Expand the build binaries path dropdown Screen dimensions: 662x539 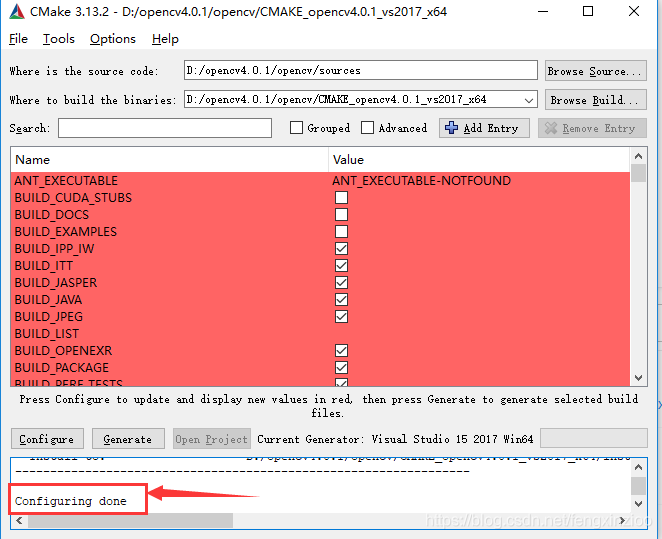pyautogui.click(x=528, y=100)
